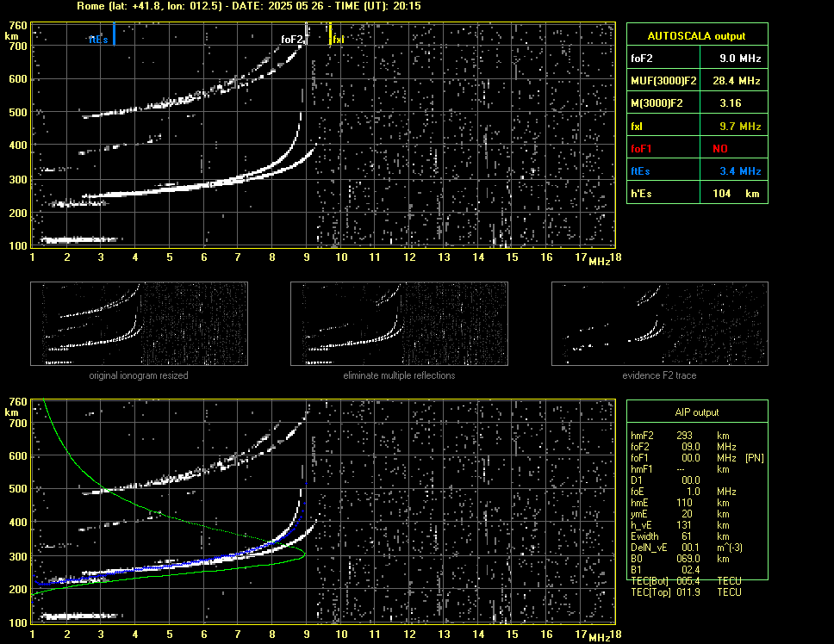834x644 pixels.
Task: Click the foF2 value '9.0 MHz'
Action: (740, 59)
